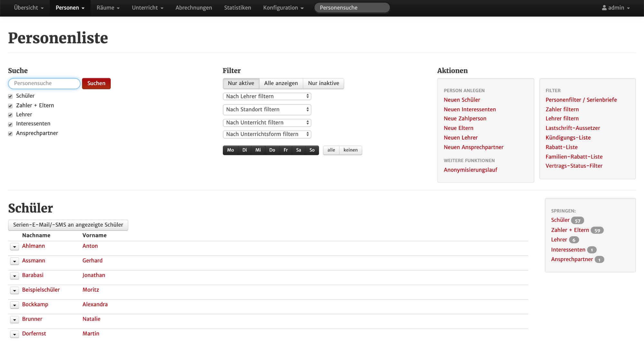This screenshot has height=343, width=644.
Task: Open the Übersicht menu
Action: coord(29,8)
